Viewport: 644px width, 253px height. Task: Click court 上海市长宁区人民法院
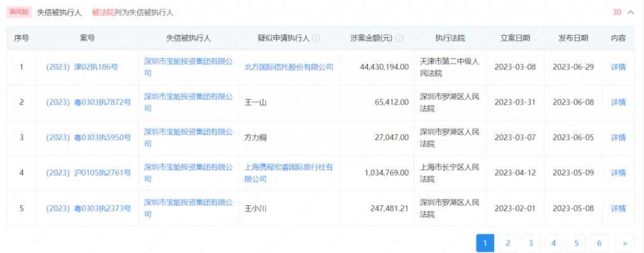click(x=449, y=173)
